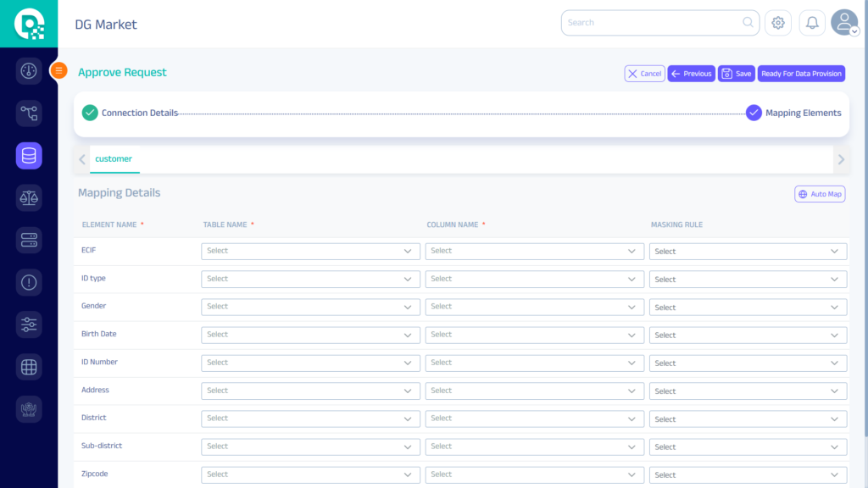Viewport: 868px width, 488px height.
Task: Open the settings gear in the header
Action: pos(778,23)
